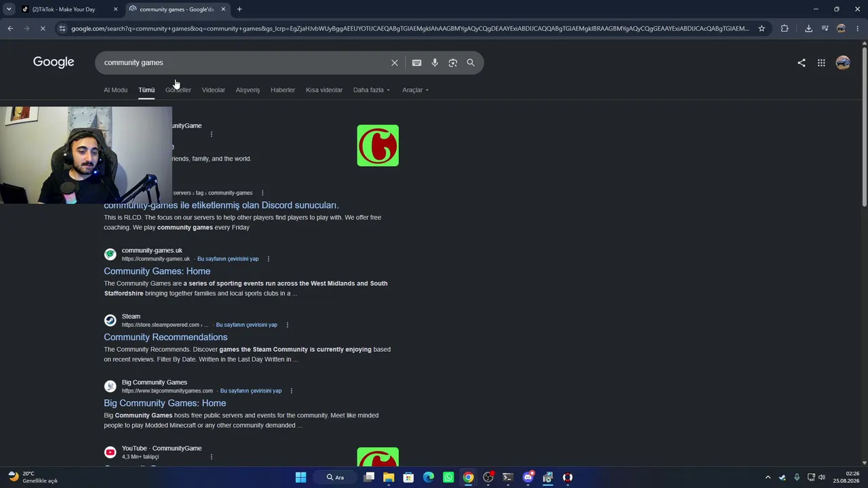Open the terminal app from the taskbar

click(508, 477)
